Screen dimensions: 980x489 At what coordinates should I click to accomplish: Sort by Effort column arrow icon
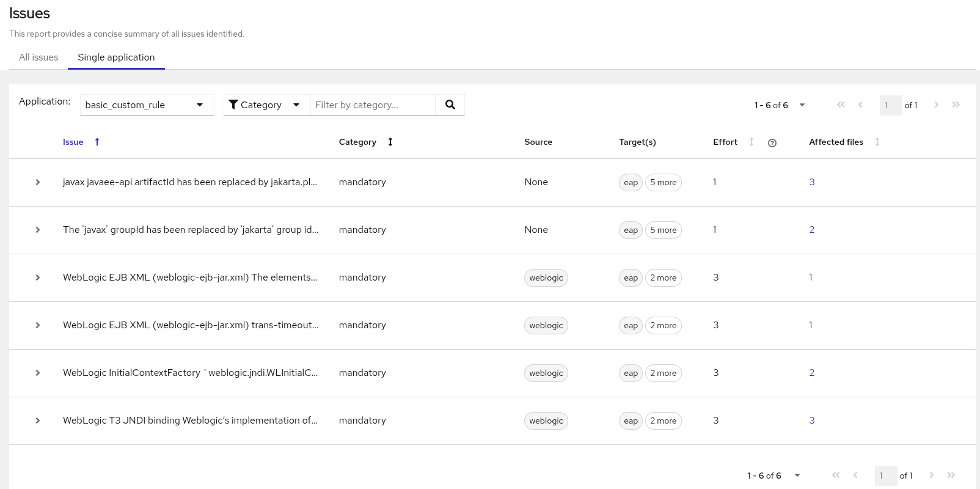[x=751, y=142]
